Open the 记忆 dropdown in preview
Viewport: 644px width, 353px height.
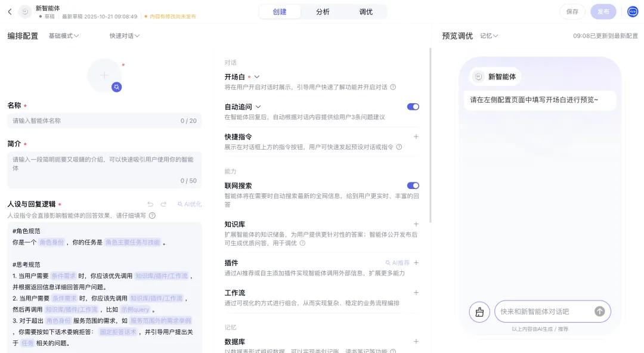(489, 36)
